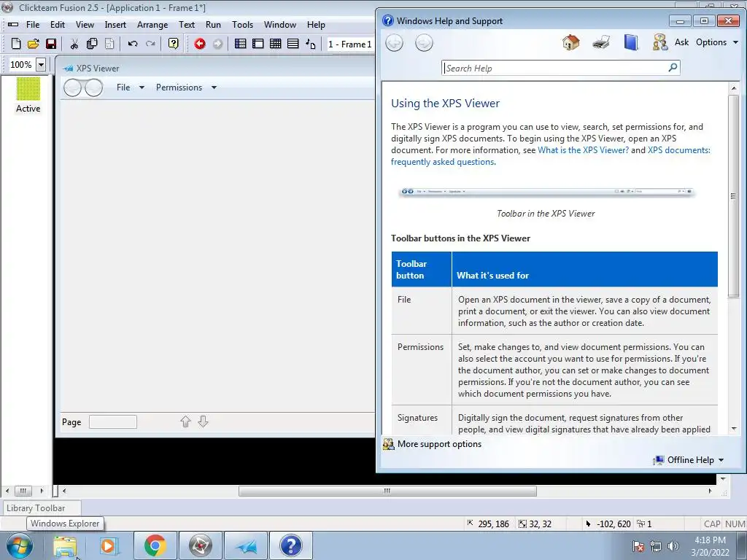Open the Fusion Help menu
This screenshot has height=560, width=747.
[x=316, y=25]
